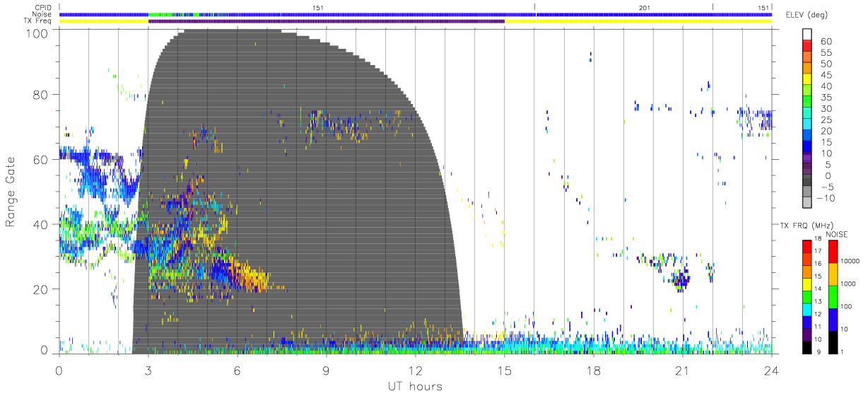Viewport: 868px width, 401px height.
Task: Click the Range Gate axis title
Action: pyautogui.click(x=11, y=192)
